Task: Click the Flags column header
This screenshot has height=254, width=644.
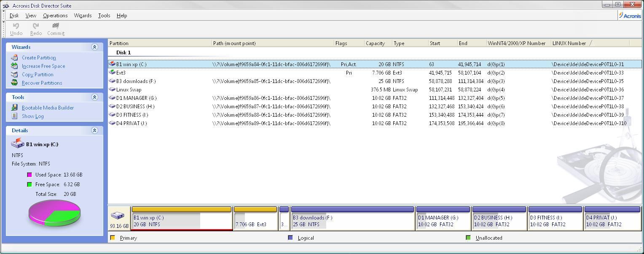Action: 349,43
